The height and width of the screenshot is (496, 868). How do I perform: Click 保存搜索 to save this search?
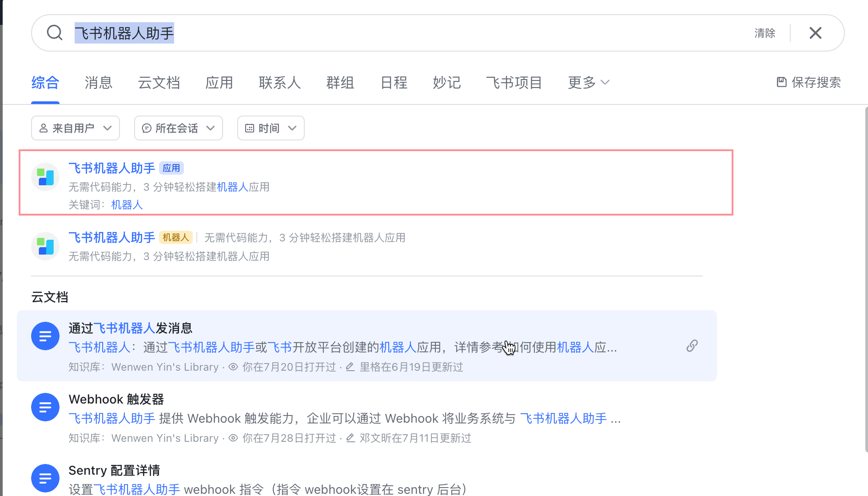(x=808, y=82)
